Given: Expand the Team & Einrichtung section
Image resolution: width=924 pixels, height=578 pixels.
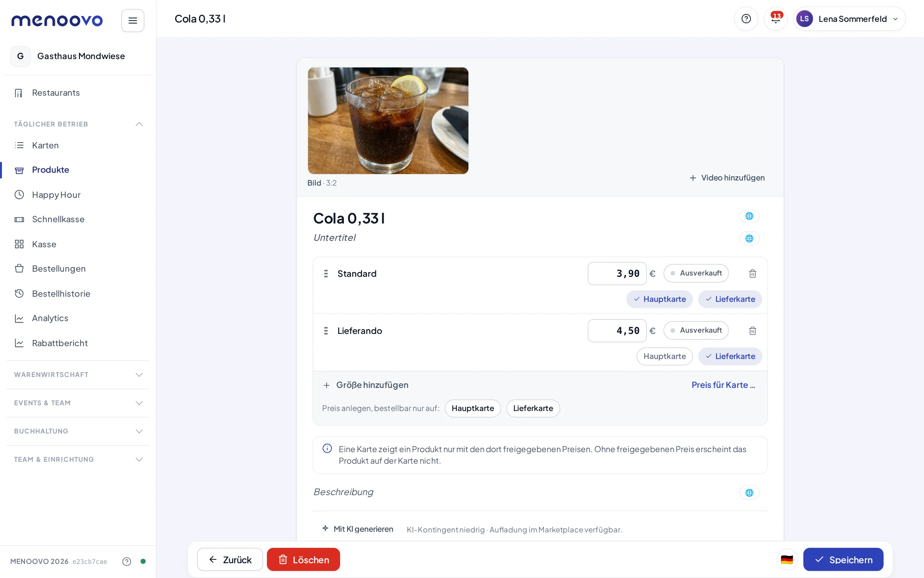Looking at the screenshot, I should [x=78, y=460].
